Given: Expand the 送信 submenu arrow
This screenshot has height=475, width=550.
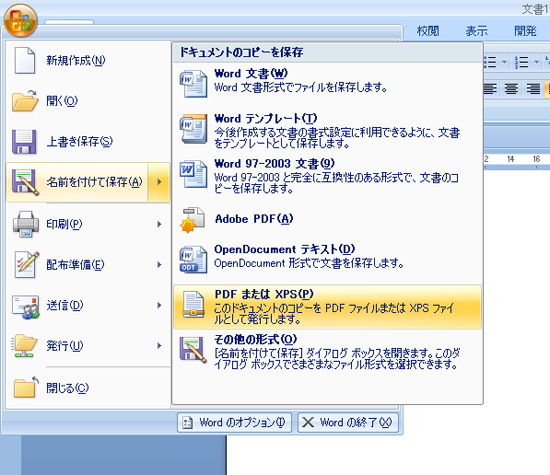Looking at the screenshot, I should click(159, 305).
